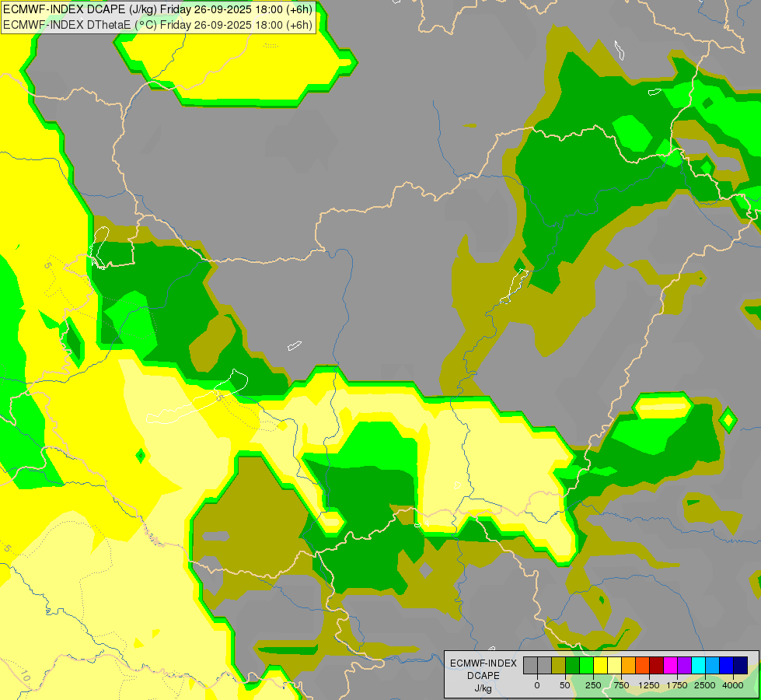The height and width of the screenshot is (700, 761).
Task: Click the gray swatch right of the 0 tick
Action: (545, 665)
